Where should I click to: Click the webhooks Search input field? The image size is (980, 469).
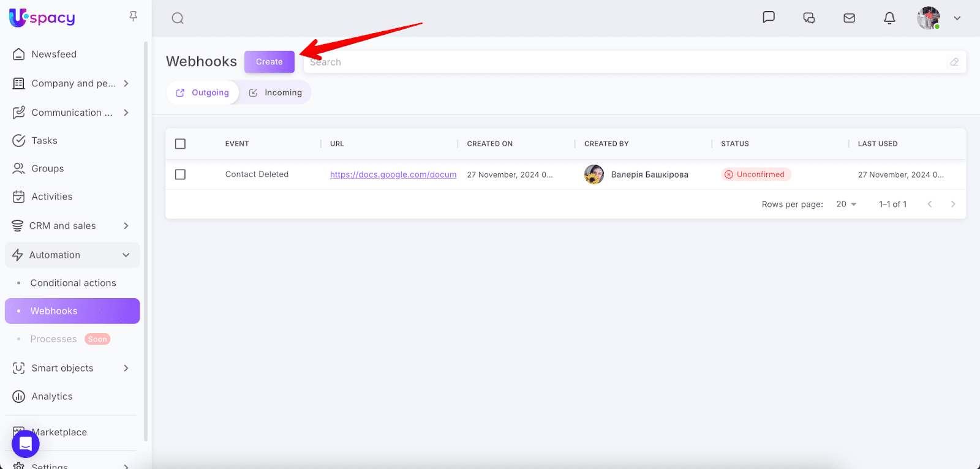[625, 62]
